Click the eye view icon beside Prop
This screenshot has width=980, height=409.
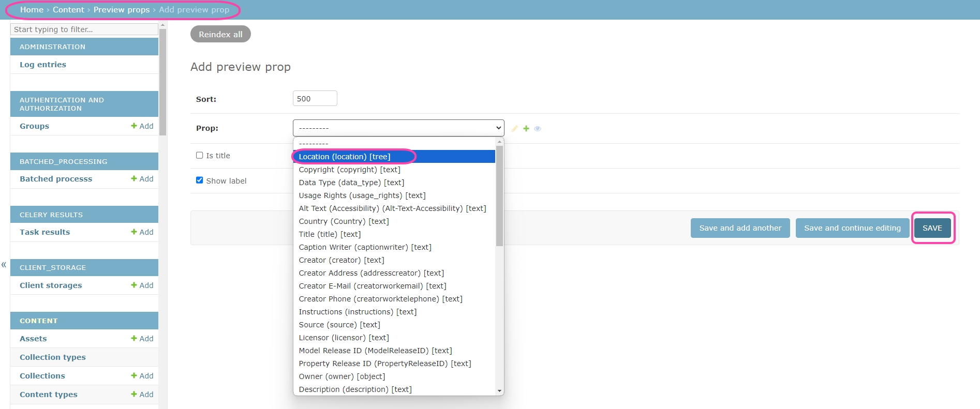coord(538,129)
